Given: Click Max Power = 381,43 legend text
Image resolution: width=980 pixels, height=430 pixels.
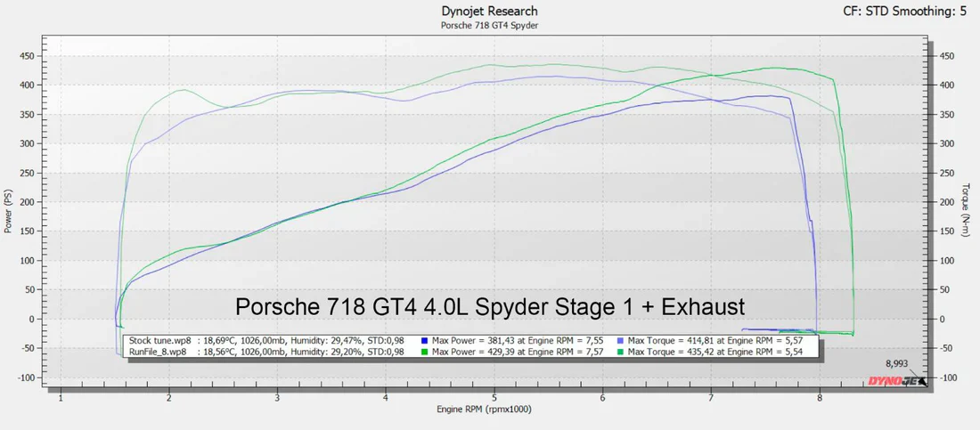Looking at the screenshot, I should [516, 341].
